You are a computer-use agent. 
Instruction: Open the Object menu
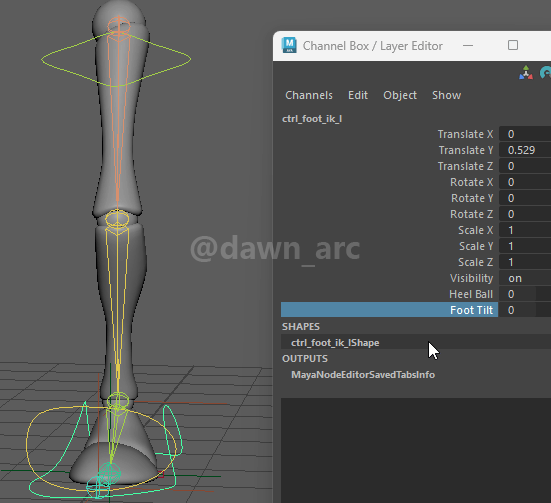click(400, 95)
